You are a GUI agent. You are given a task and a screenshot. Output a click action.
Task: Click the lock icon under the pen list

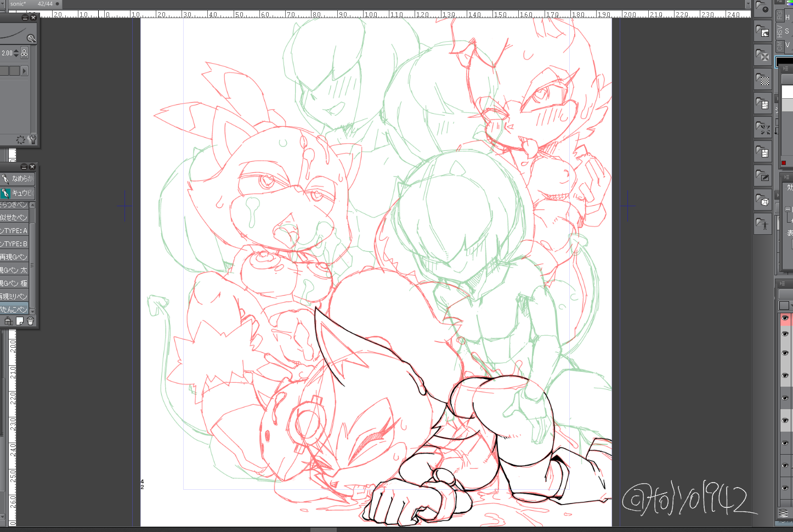tap(8, 321)
